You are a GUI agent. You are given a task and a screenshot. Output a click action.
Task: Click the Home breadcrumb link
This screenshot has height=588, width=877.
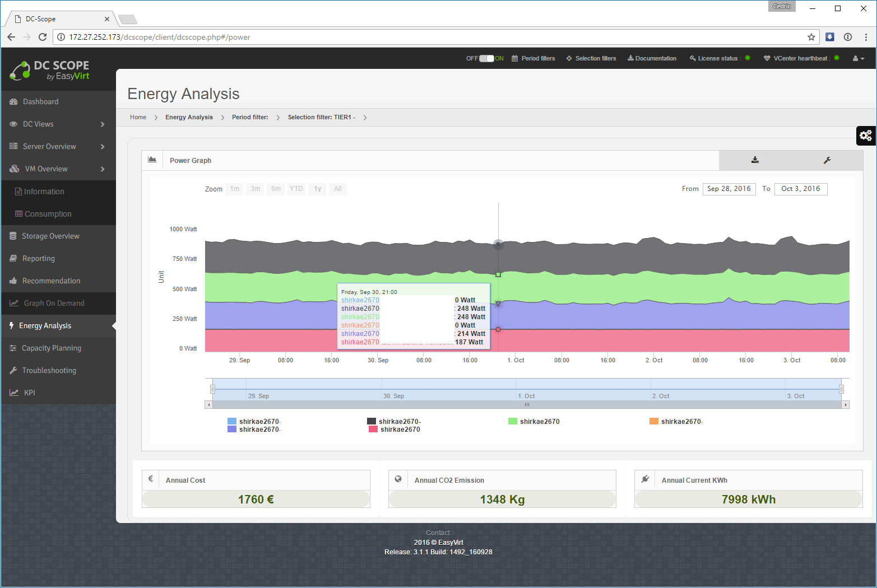[138, 117]
